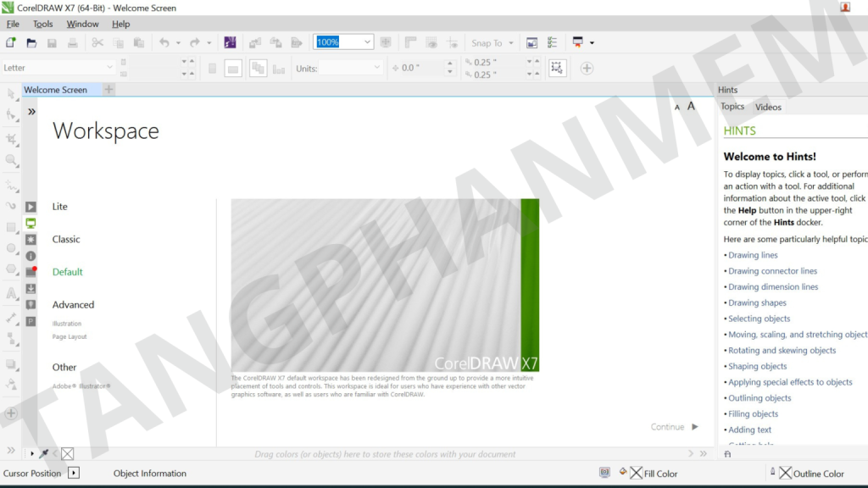This screenshot has width=868, height=488.
Task: Switch to the Videos tab in Hints
Action: [768, 107]
